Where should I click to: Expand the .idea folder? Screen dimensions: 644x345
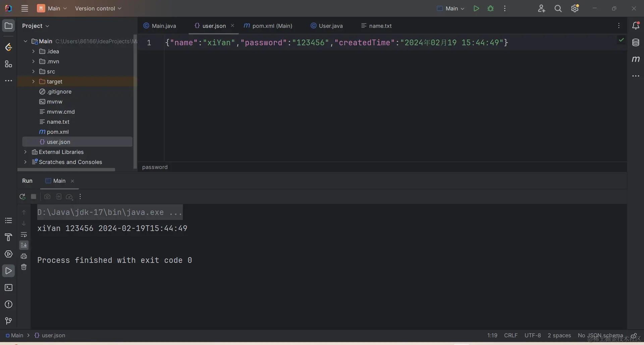[x=33, y=51]
